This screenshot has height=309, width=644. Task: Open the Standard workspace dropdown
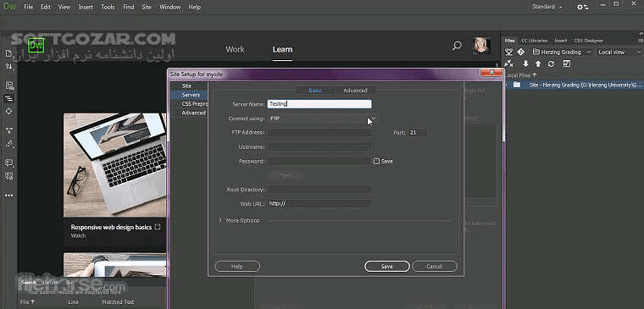(x=547, y=7)
